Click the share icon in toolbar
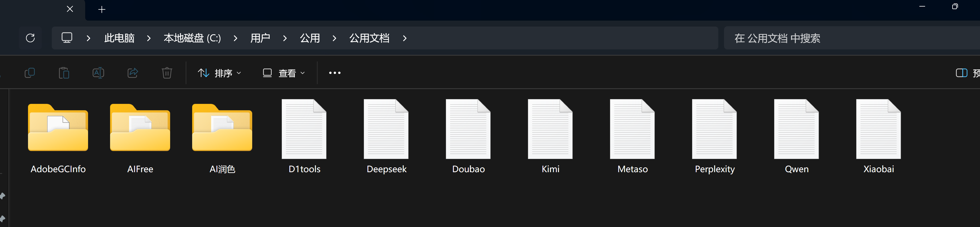 132,73
